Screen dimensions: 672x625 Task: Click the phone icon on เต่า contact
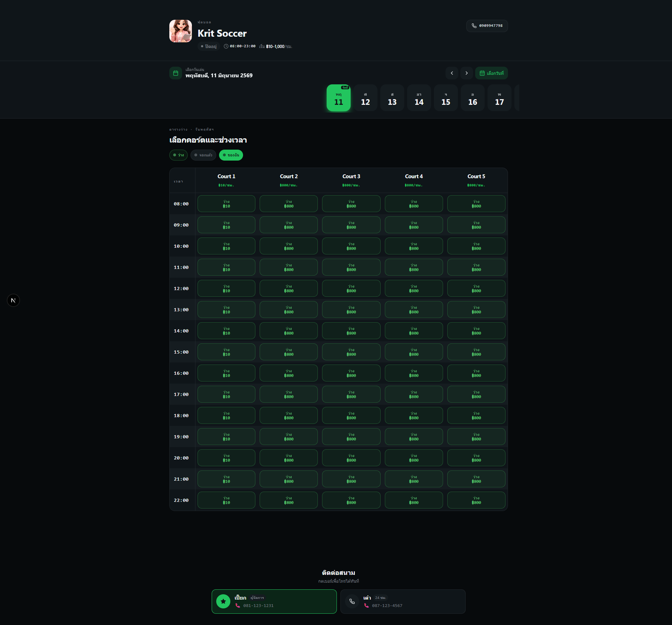(x=352, y=601)
